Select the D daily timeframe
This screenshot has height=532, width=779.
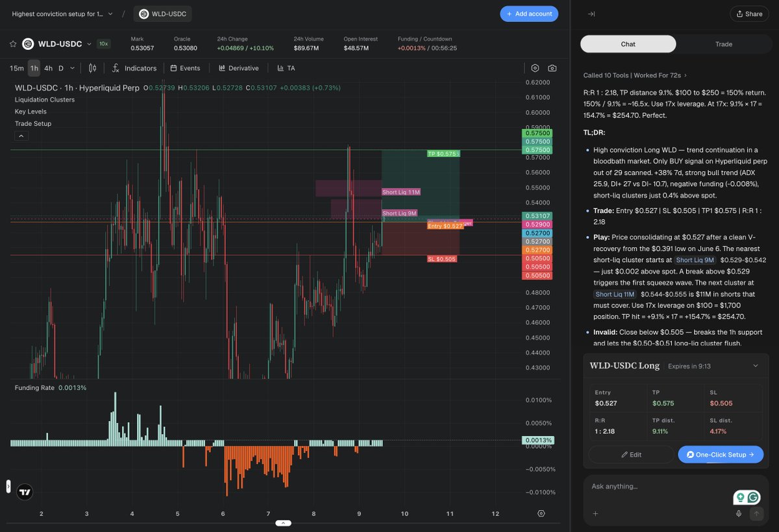coord(61,68)
